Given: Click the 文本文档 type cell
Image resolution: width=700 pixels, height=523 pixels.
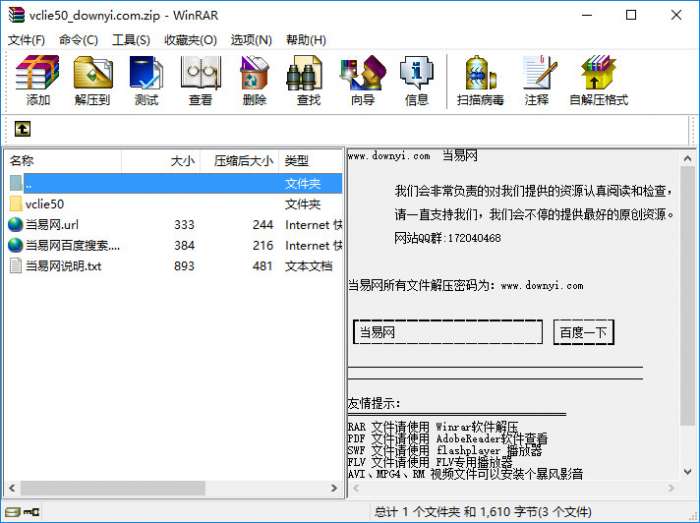Looking at the screenshot, I should point(308,266).
